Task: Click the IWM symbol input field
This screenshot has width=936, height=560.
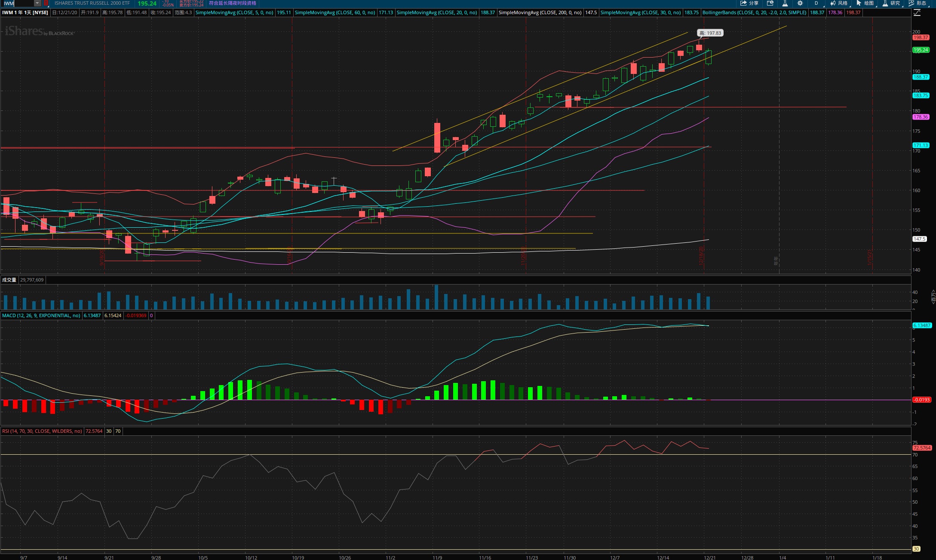Action: [18, 3]
